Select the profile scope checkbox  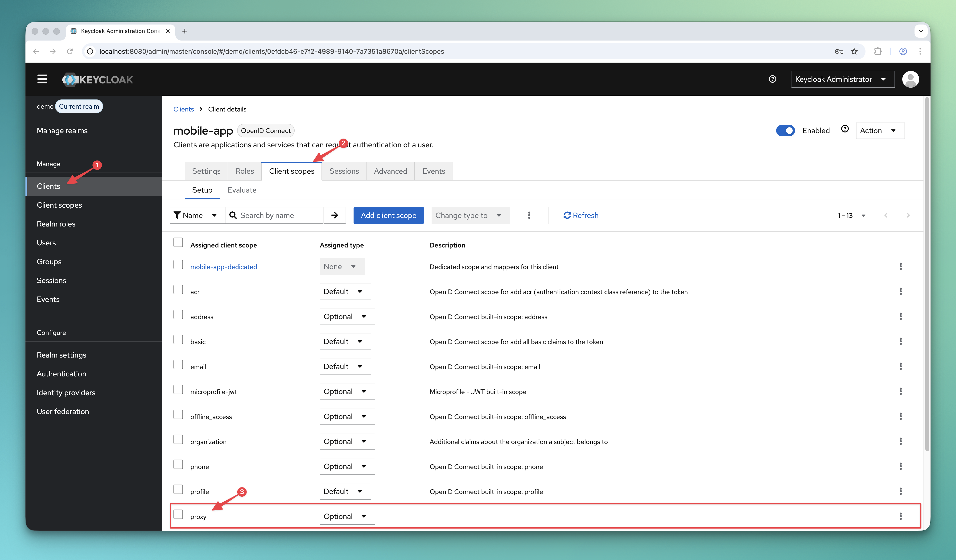click(178, 490)
